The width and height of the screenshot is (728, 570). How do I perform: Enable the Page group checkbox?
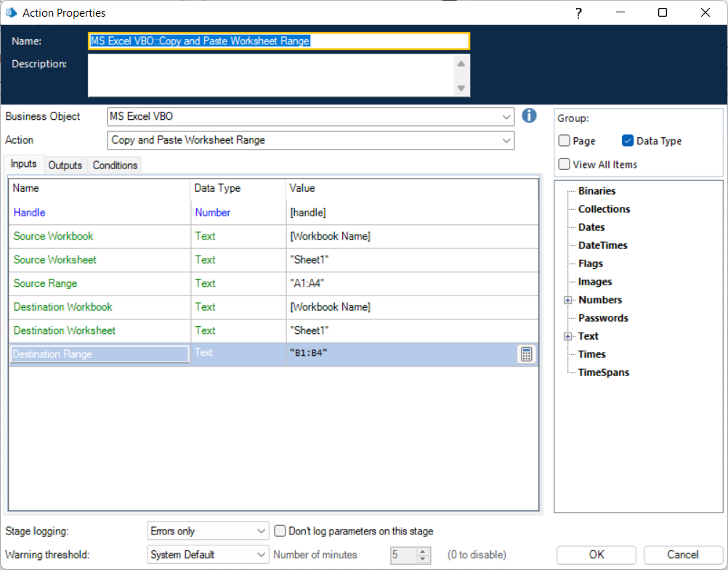pyautogui.click(x=564, y=141)
